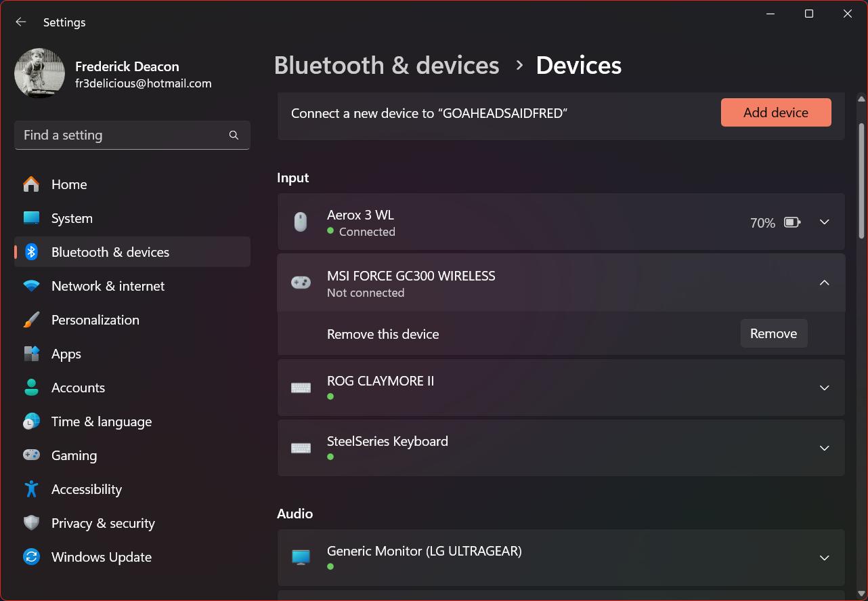Open Frederick Deacon profile picture

tap(39, 73)
